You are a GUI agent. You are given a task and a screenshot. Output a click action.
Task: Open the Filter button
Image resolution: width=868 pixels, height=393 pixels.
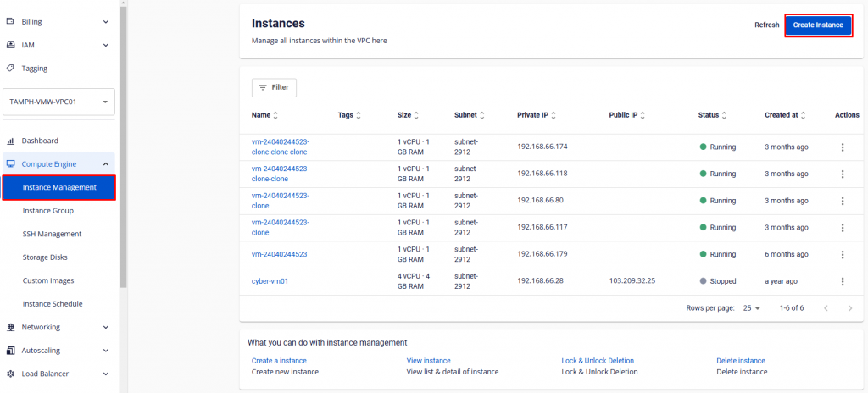(274, 87)
